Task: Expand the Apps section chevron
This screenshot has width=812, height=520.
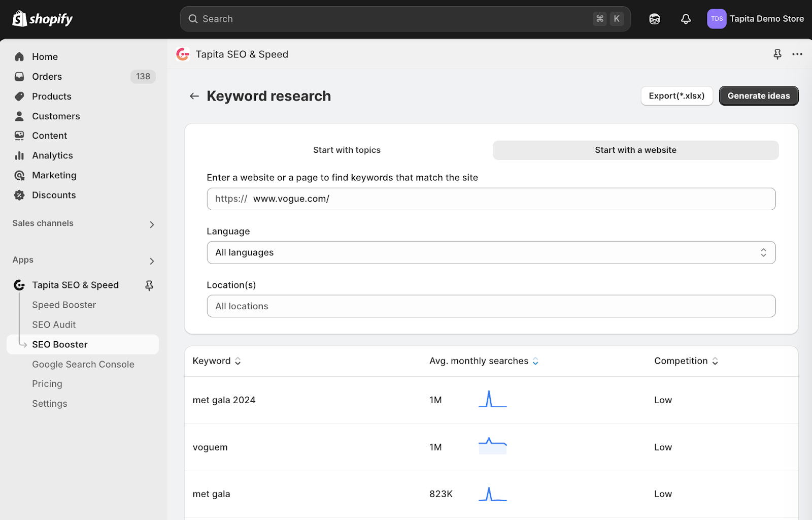Action: [x=152, y=261]
